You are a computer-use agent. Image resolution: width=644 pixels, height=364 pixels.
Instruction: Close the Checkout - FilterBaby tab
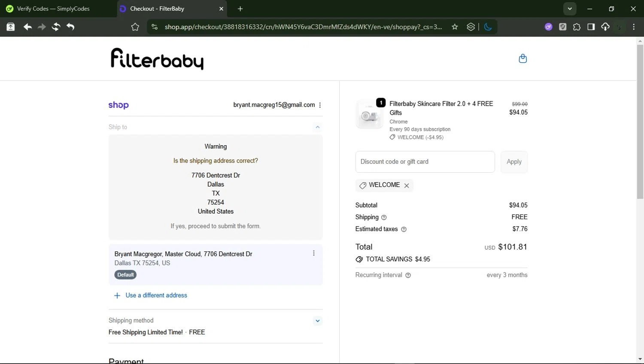[221, 9]
